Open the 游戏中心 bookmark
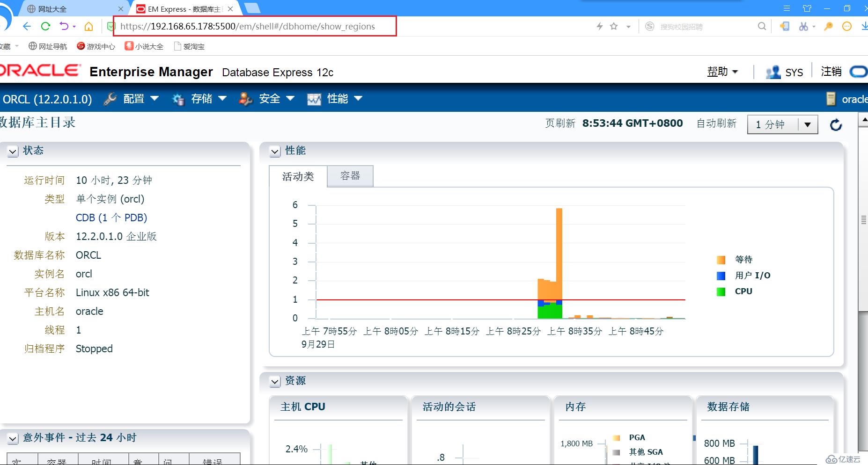 click(96, 46)
